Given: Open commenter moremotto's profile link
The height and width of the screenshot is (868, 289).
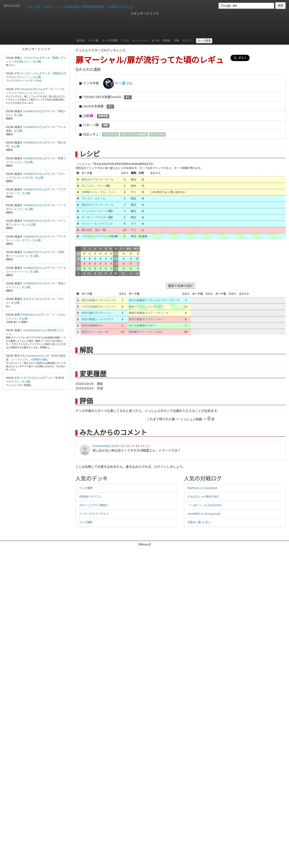Looking at the screenshot, I should 101,446.
